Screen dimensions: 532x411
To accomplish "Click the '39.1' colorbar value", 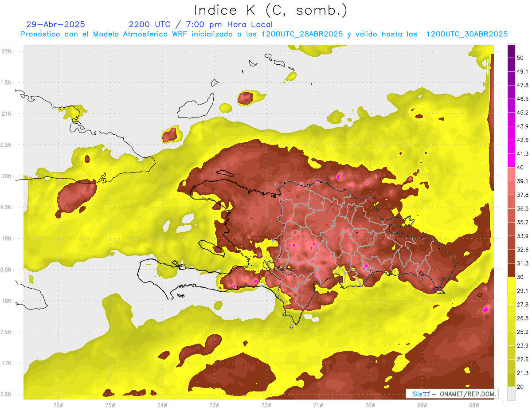I will click(x=522, y=181).
